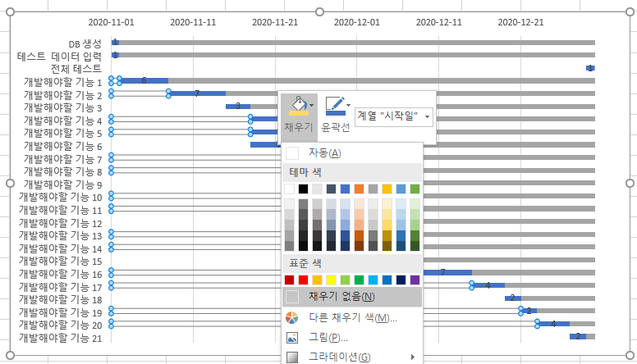This screenshot has height=364, width=637.
Task: Select the 개발해야할 기능 12 label
Action: (60, 223)
